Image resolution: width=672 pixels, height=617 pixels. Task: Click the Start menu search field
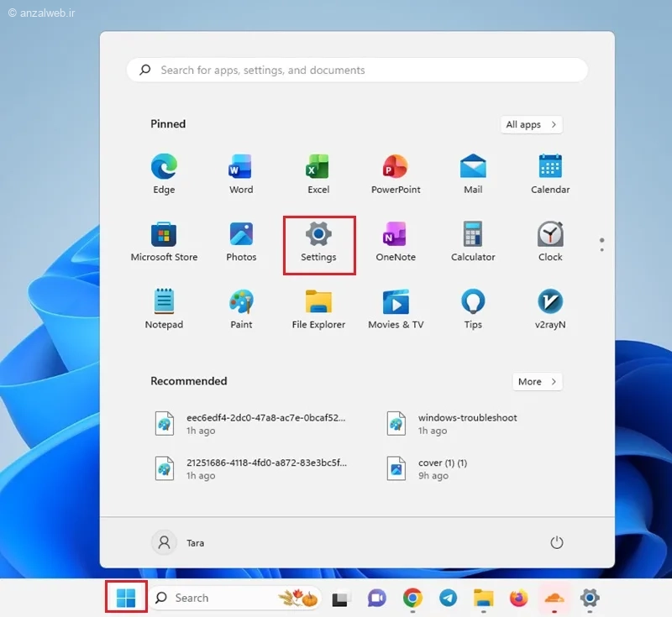[x=357, y=70]
